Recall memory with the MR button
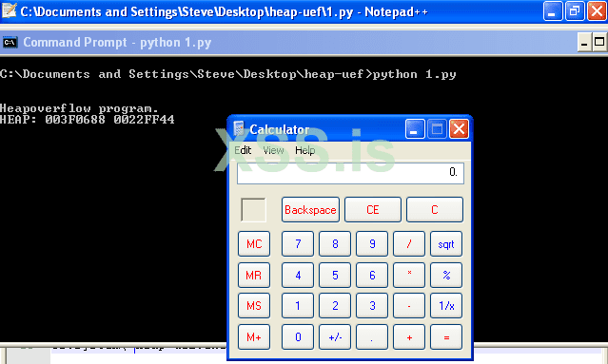Image resolution: width=608 pixels, height=364 pixels. (x=254, y=275)
